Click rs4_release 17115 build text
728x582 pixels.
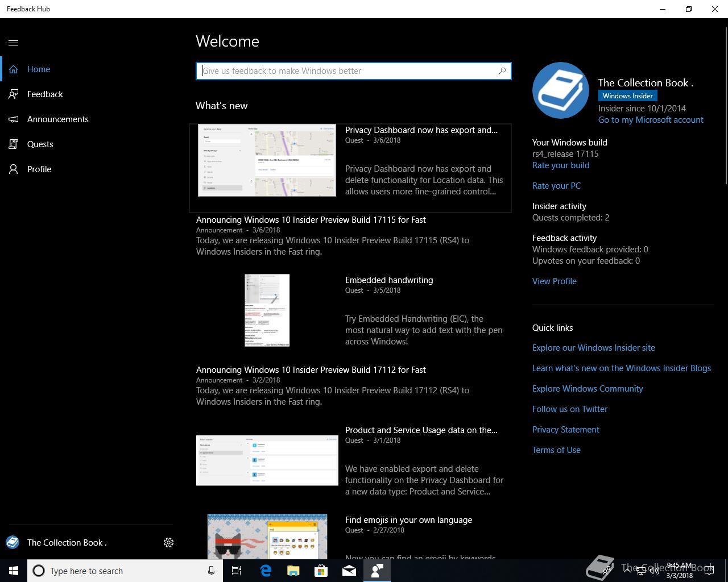coord(565,154)
